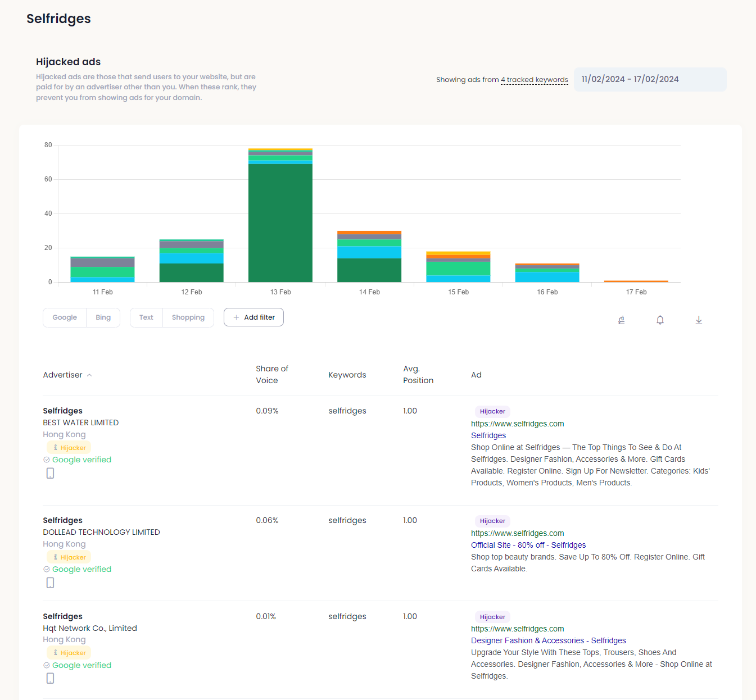Expand the 4 tracked keywords list
This screenshot has width=756, height=700.
pyautogui.click(x=534, y=80)
